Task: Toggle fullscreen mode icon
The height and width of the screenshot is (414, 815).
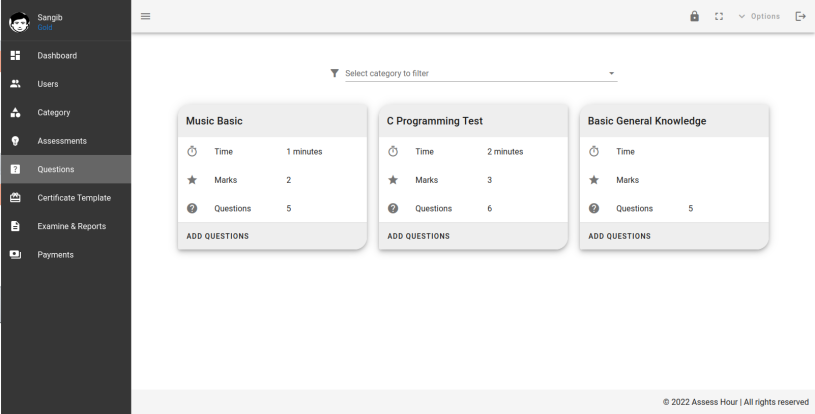Action: point(719,16)
